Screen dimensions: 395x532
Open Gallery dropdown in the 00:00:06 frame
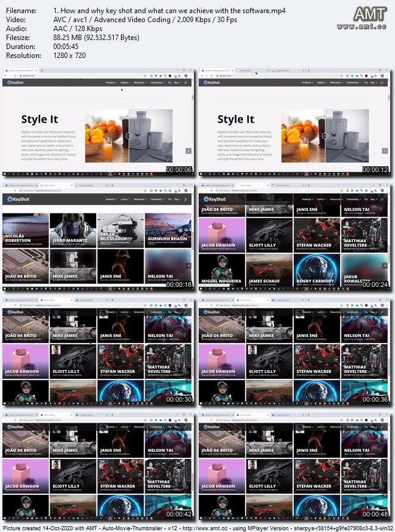pos(125,82)
